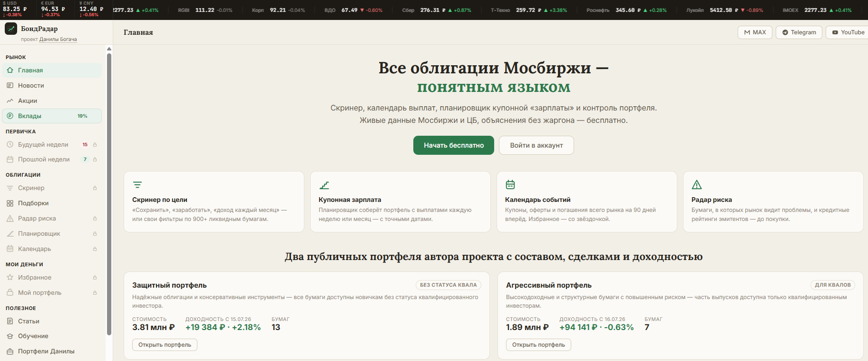Viewport: 868px width, 361px height.
Task: Open Радар риска in sidebar menu
Action: tap(52, 219)
